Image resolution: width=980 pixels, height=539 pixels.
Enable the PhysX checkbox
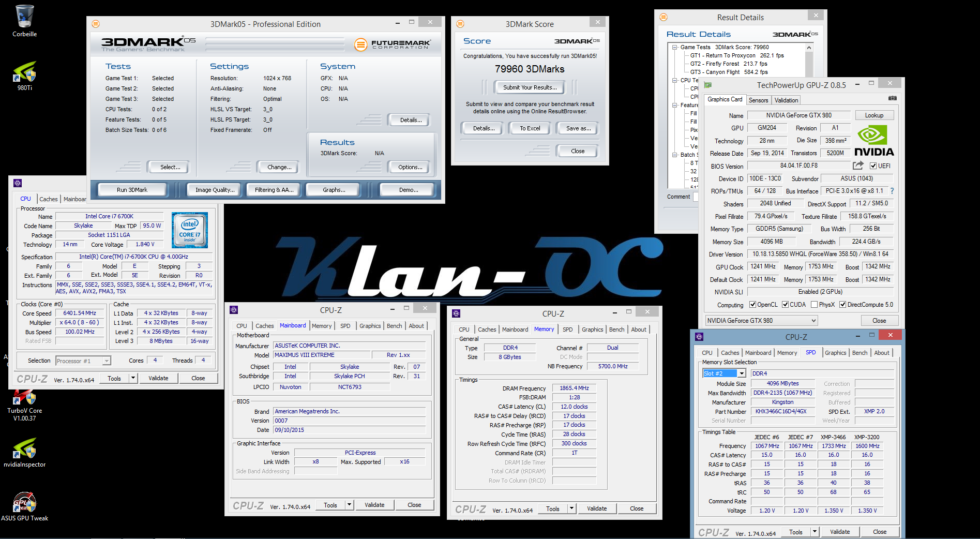click(x=814, y=305)
